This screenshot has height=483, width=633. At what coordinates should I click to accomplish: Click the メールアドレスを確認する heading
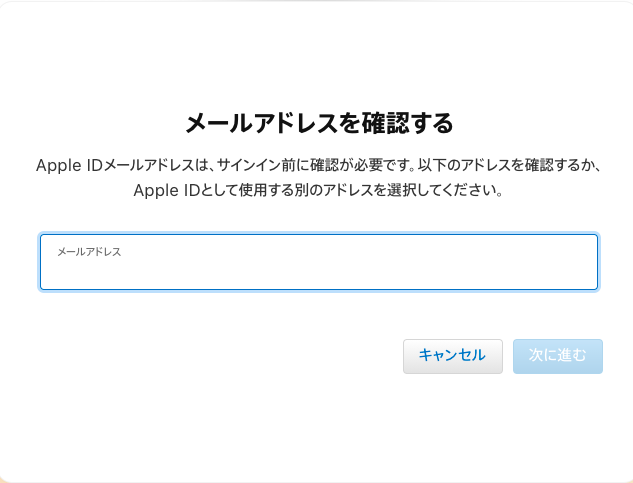[x=319, y=124]
